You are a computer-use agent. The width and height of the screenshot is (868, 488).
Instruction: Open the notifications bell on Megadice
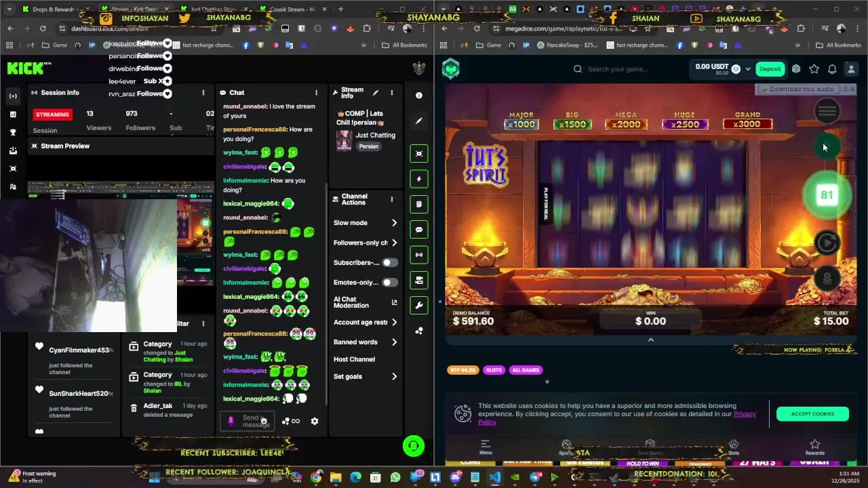coord(832,68)
